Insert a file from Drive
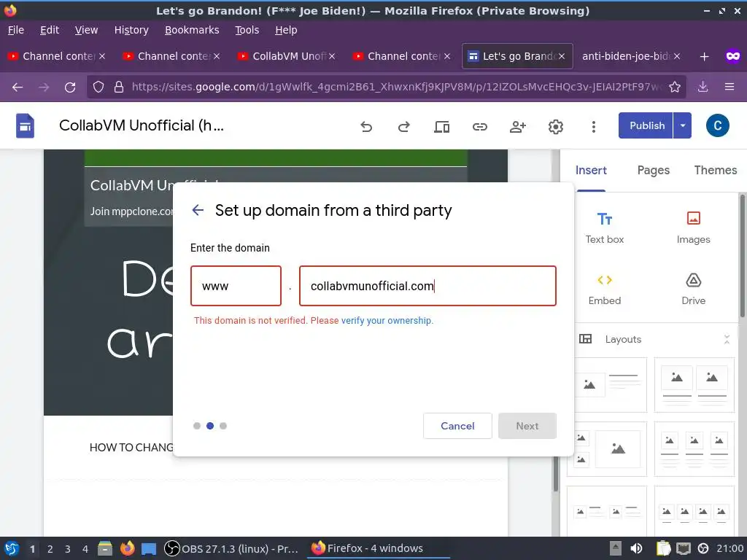Image resolution: width=747 pixels, height=560 pixels. (x=693, y=289)
